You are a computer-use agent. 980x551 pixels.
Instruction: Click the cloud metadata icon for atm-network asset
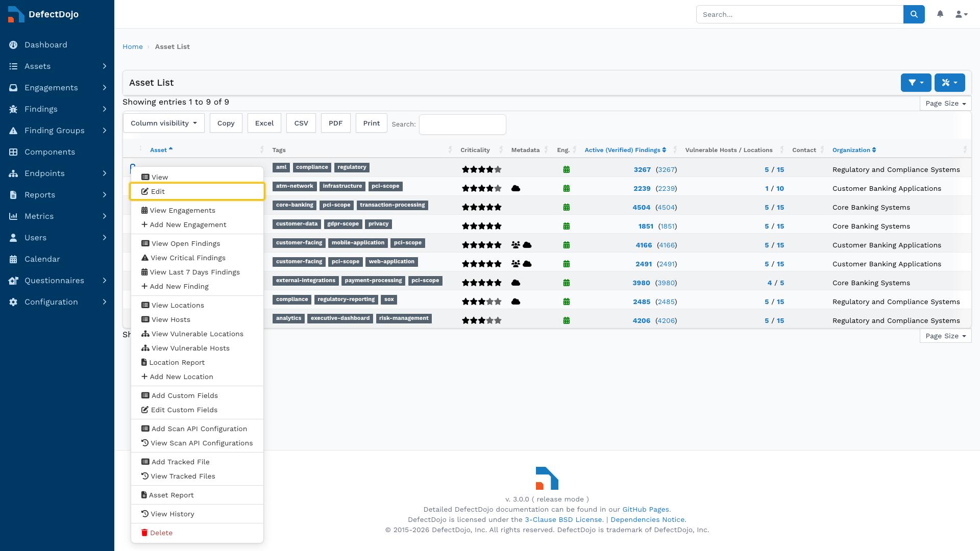(x=516, y=188)
